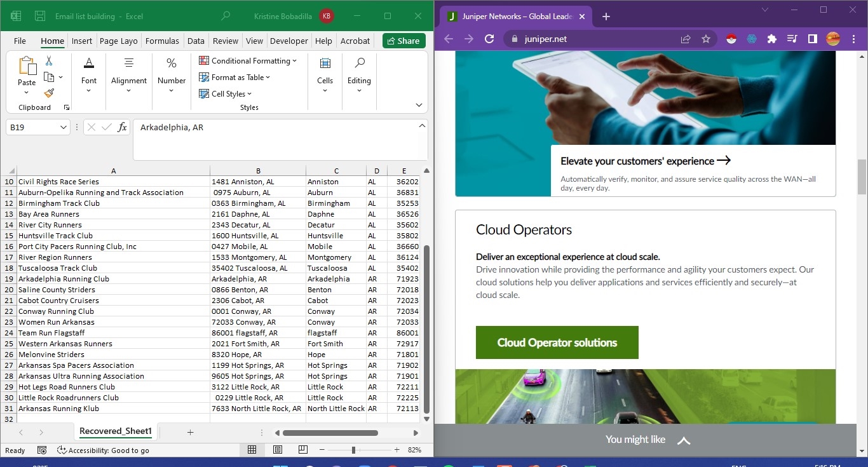Select cell Arkadelphia Running Club
868x467 pixels.
coord(113,279)
